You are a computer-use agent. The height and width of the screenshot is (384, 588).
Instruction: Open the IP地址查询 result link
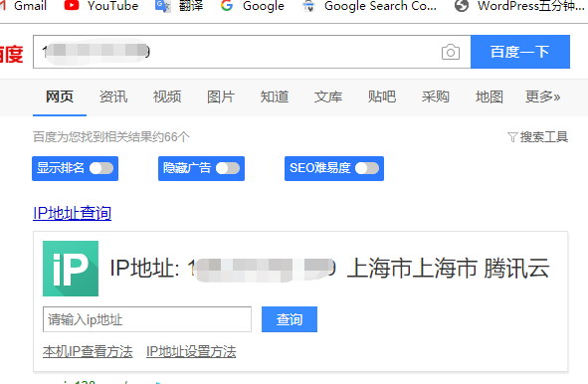pyautogui.click(x=72, y=213)
